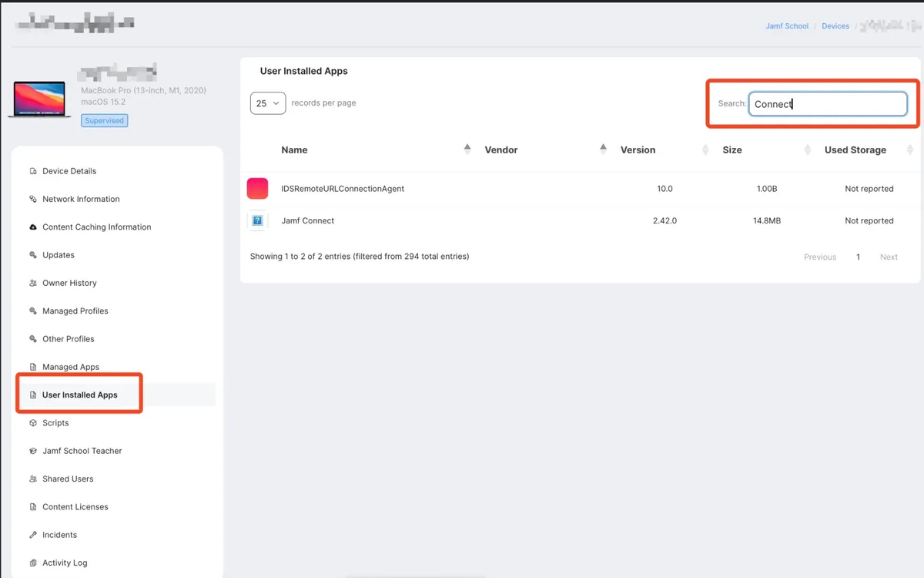This screenshot has width=924, height=578.
Task: Click the Incidents wrench icon
Action: click(34, 534)
